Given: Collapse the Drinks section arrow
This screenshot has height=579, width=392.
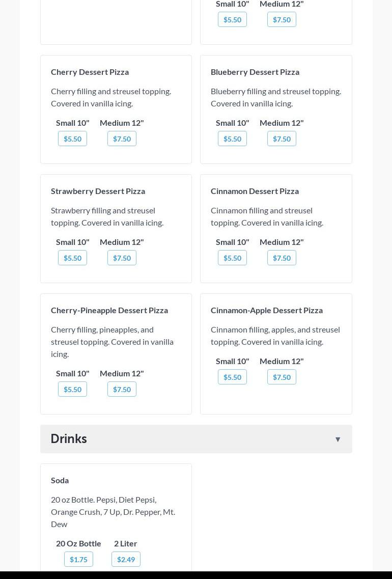Looking at the screenshot, I should [338, 439].
